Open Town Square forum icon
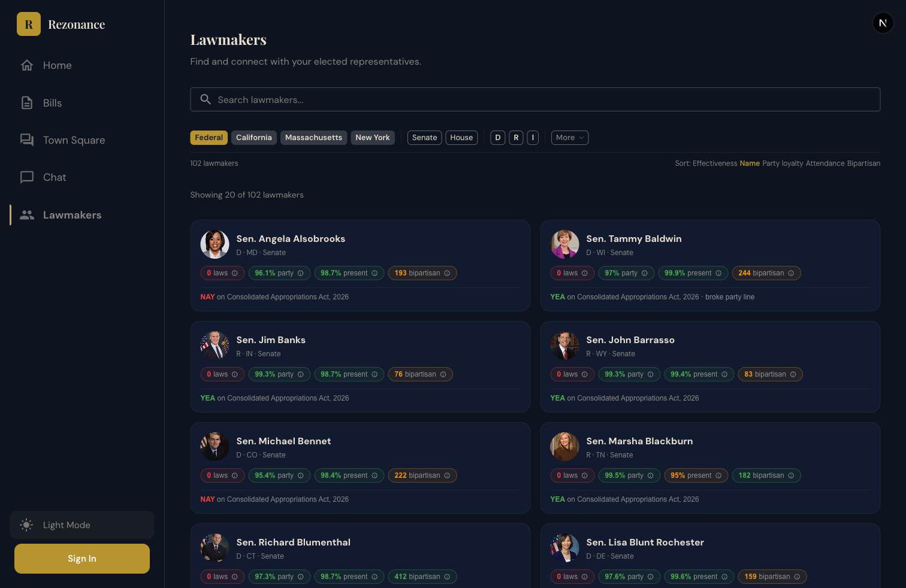Screen dimensions: 906x588 [x=27, y=140]
